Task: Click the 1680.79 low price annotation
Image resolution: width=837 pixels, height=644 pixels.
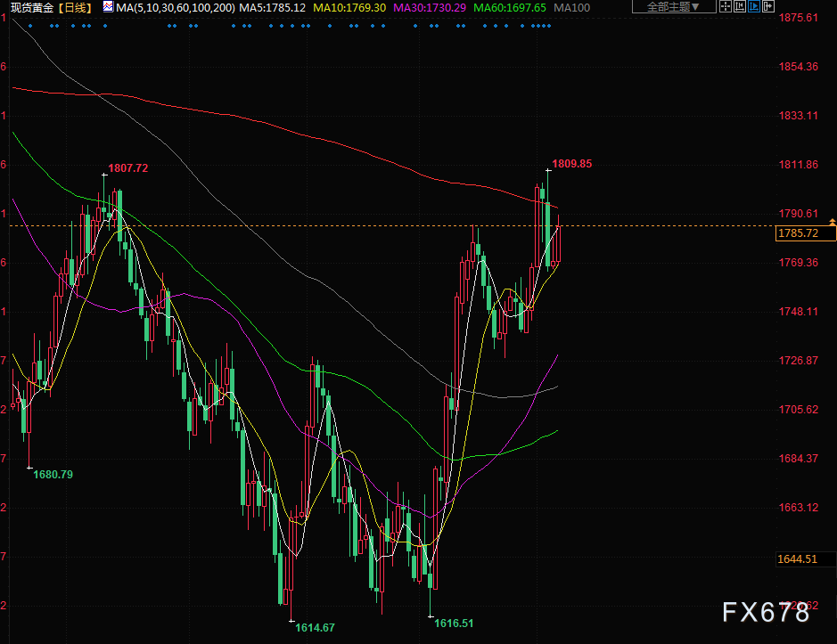Action: [x=53, y=475]
